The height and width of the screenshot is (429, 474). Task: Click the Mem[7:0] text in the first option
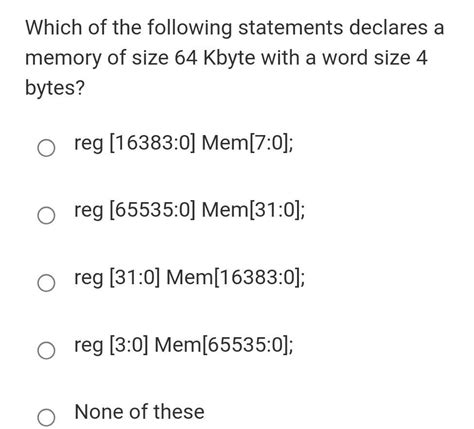(x=247, y=143)
